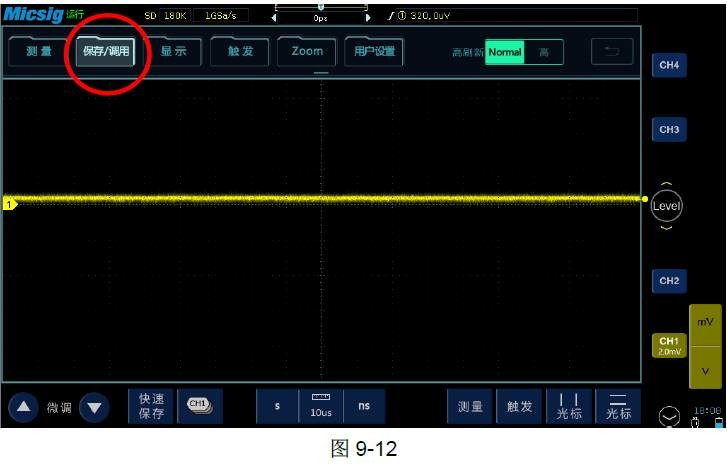Open the CH1 2.0mV channel settings
Image resolution: width=727 pixels, height=466 pixels.
coord(668,345)
